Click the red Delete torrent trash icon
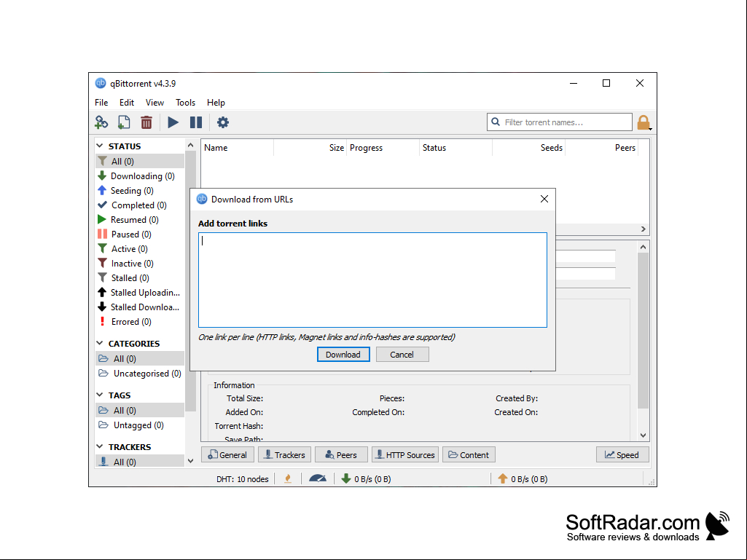747x560 pixels. coord(146,122)
